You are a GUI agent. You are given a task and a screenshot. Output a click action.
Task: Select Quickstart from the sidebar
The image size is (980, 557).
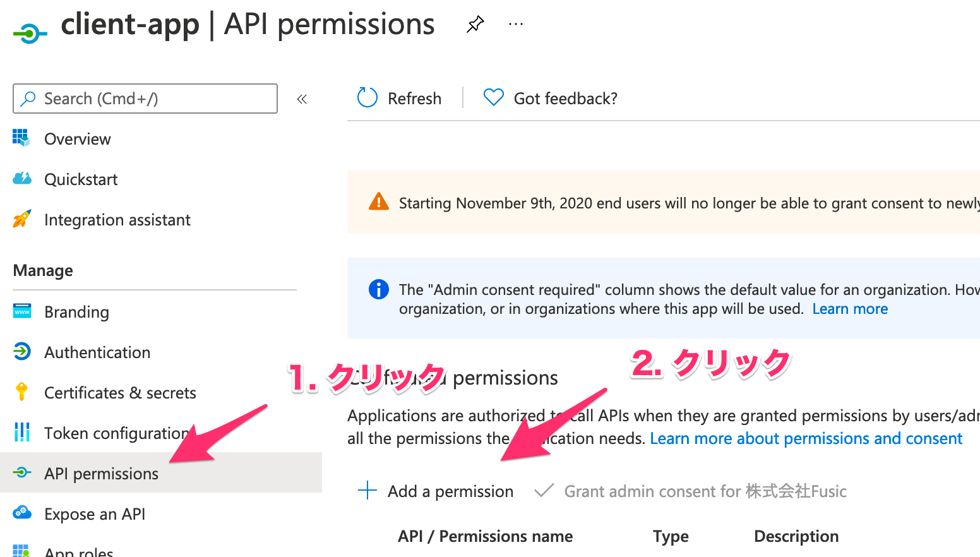click(81, 179)
